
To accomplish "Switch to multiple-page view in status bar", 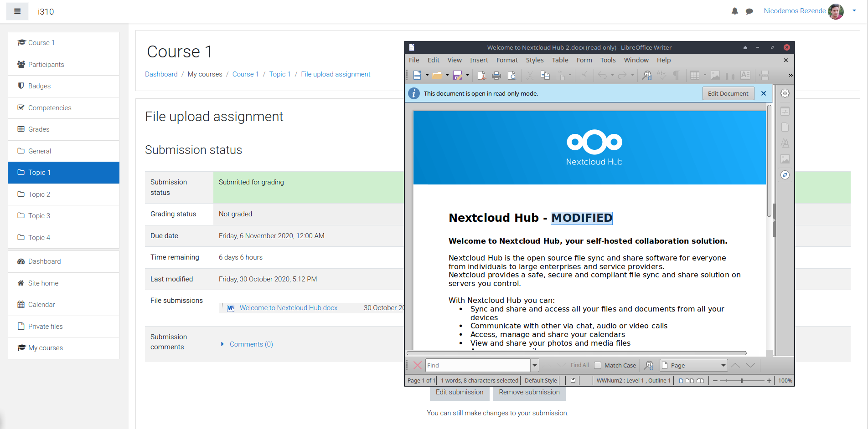I will pos(690,381).
